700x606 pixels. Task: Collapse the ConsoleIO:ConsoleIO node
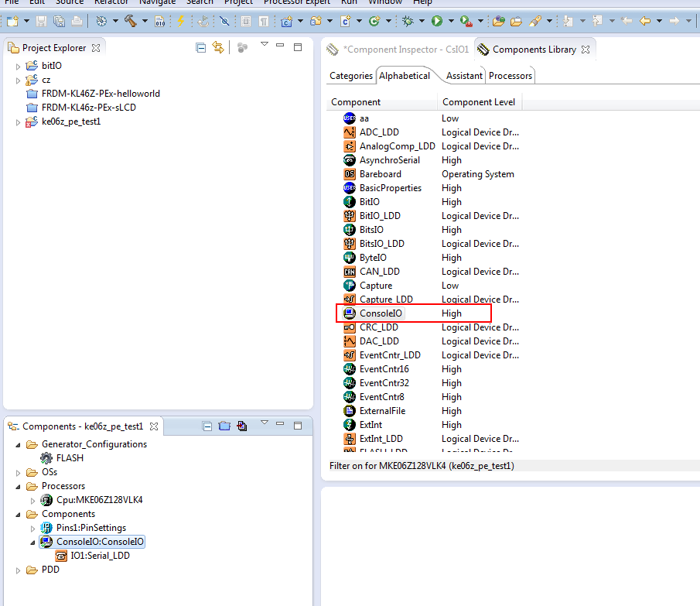(x=32, y=543)
